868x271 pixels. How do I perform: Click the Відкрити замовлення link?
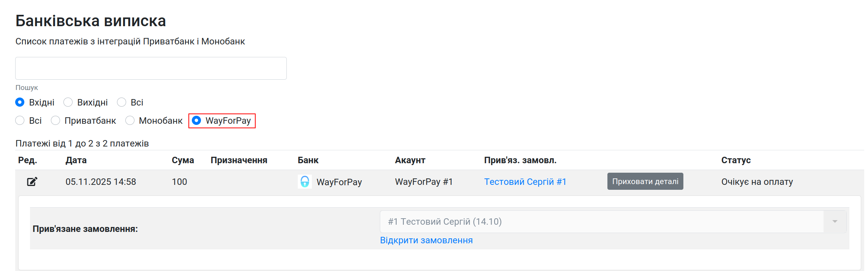coord(426,240)
